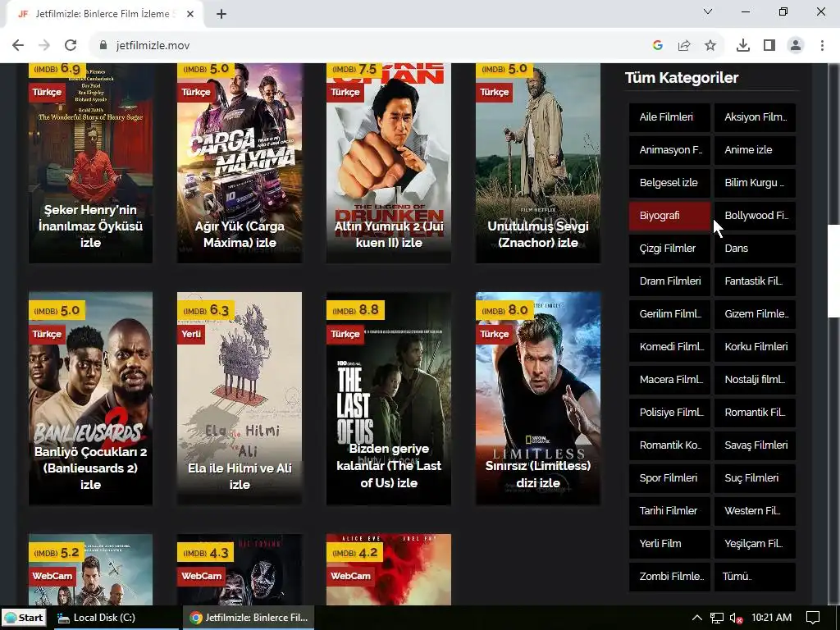840x630 pixels.
Task: Open Google icon in address bar
Action: [658, 46]
